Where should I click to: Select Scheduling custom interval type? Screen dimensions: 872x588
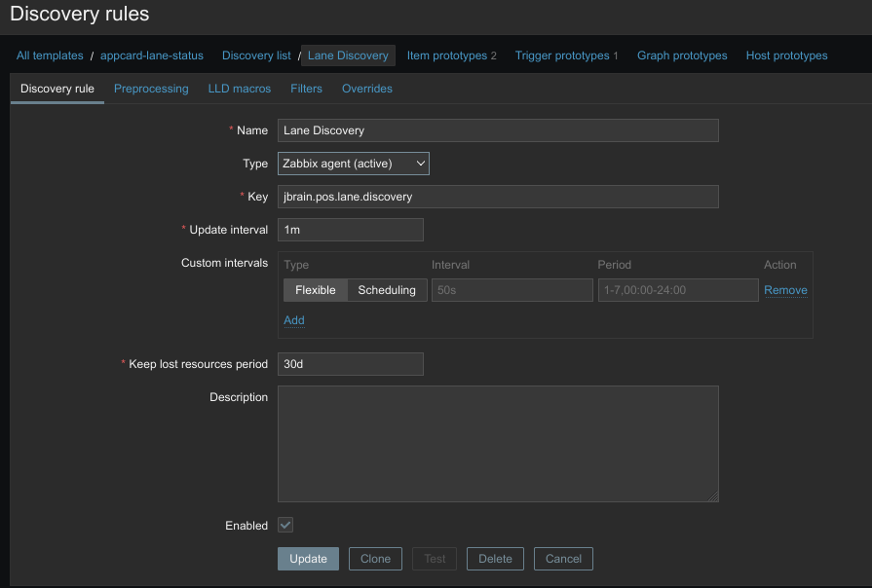pyautogui.click(x=387, y=290)
